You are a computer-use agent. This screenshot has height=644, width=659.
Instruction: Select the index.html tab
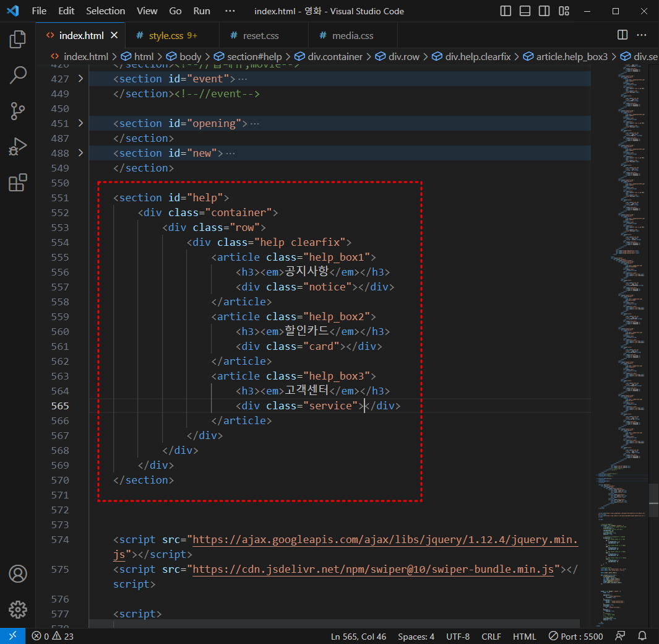[80, 35]
